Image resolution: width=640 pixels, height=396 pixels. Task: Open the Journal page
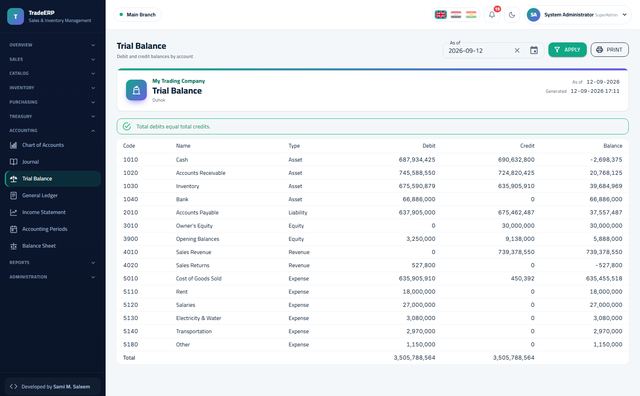(52, 162)
